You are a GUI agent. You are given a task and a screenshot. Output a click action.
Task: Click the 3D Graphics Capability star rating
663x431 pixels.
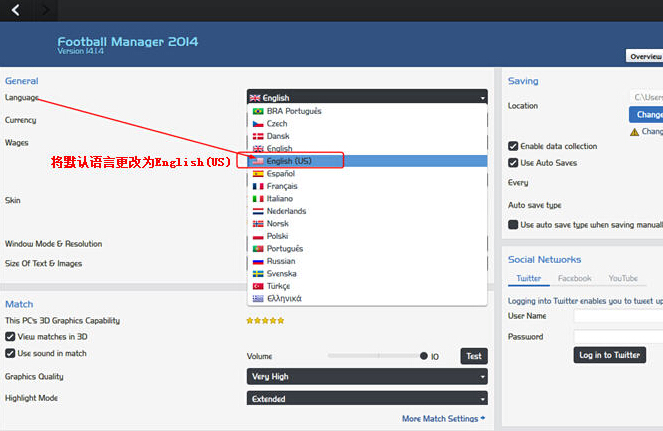click(x=265, y=321)
